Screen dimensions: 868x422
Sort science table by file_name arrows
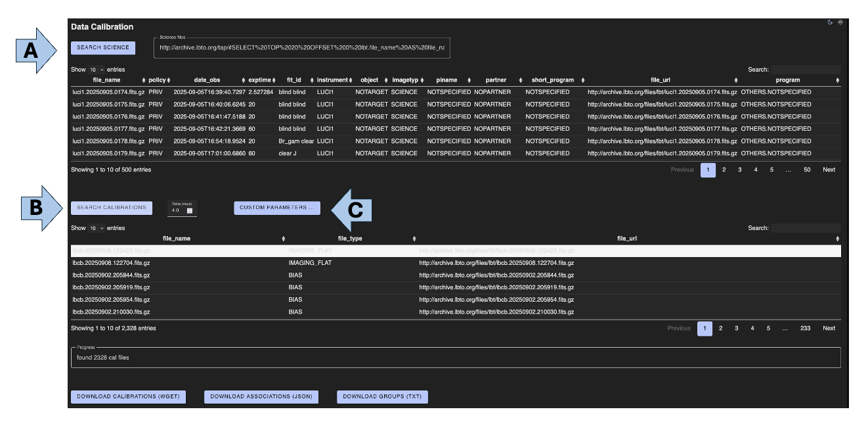point(144,80)
